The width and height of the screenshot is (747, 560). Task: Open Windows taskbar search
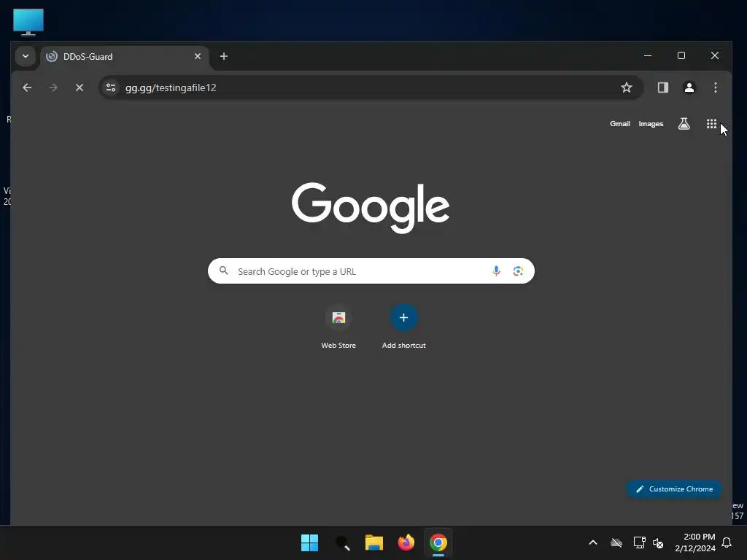click(x=342, y=542)
